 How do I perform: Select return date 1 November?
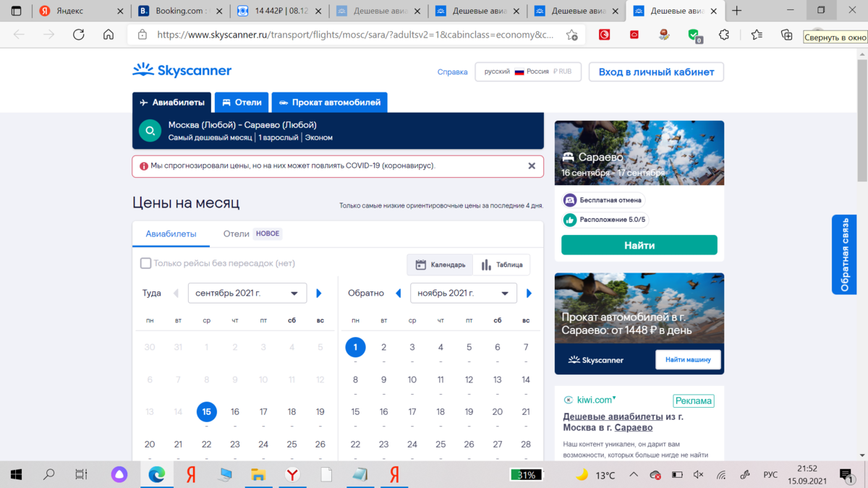point(355,348)
